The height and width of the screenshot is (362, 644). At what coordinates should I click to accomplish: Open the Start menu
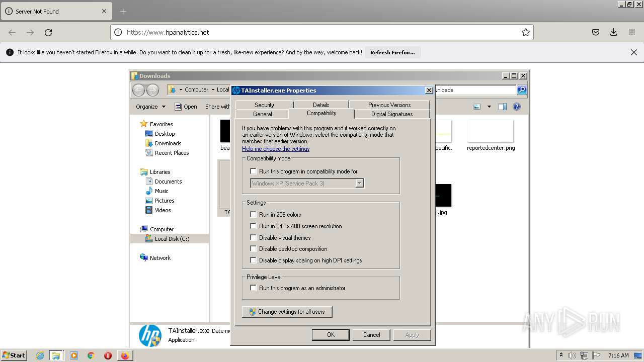[14, 355]
